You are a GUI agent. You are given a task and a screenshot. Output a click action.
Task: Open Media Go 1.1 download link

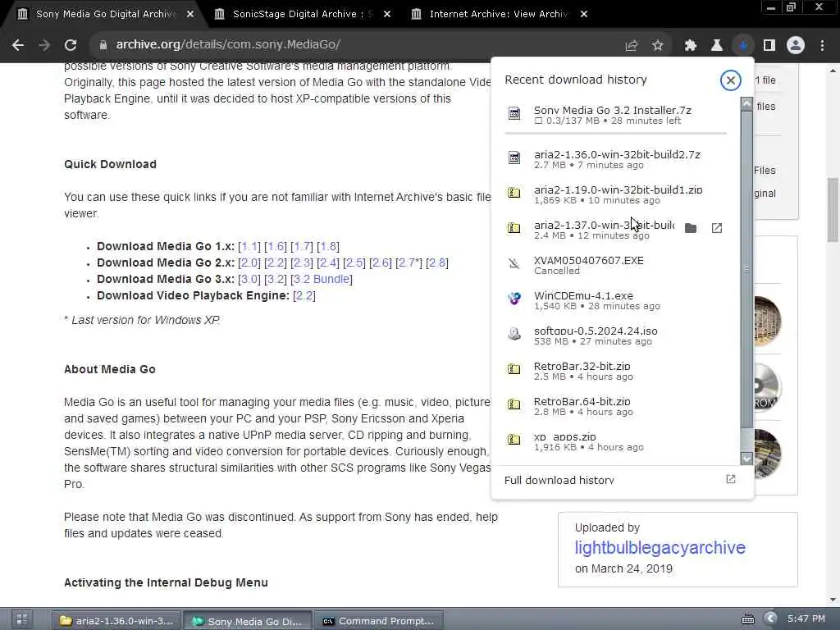pyautogui.click(x=249, y=246)
